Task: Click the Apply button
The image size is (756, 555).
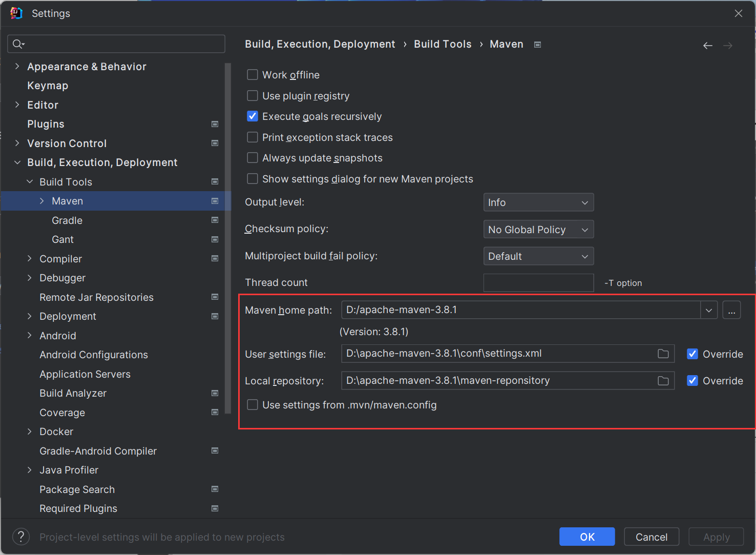Action: [716, 537]
